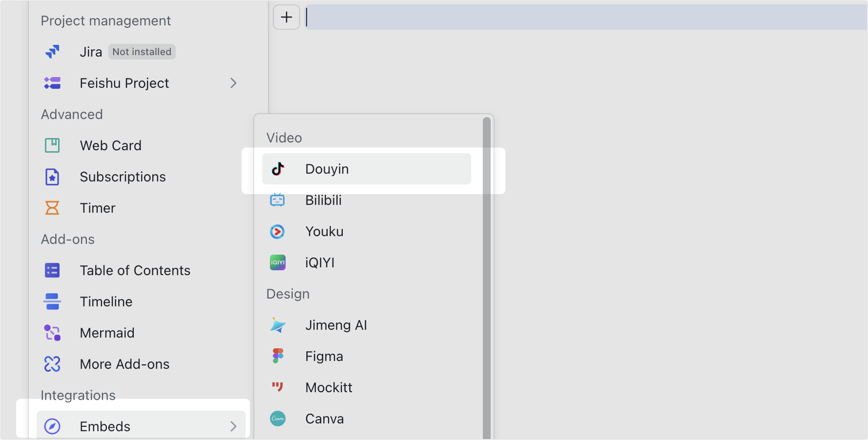Click the Mockitt logo icon
Screen dimensions: 868x440
coord(278,387)
